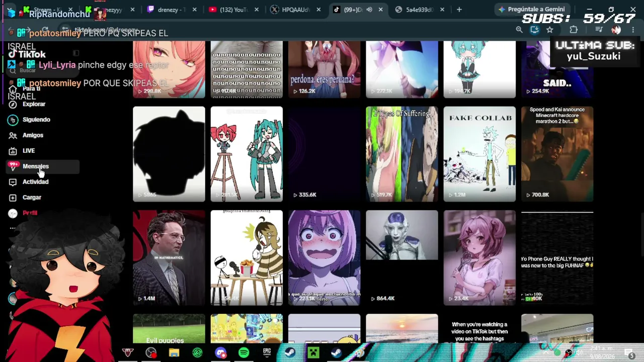Image resolution: width=644 pixels, height=362 pixels.
Task: Open the chibi Miku video thumbnail
Action: pyautogui.click(x=479, y=69)
